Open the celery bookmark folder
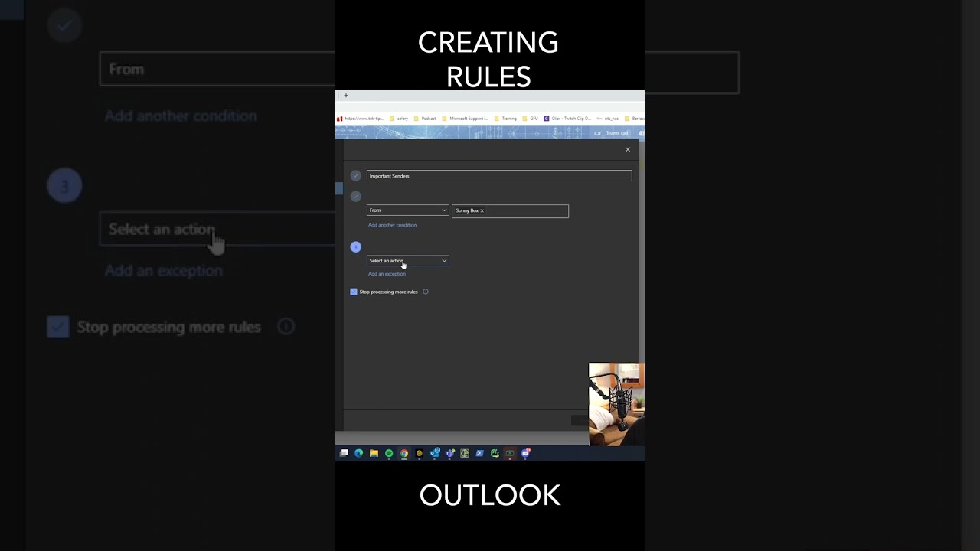Screen dimensions: 980x551 (x=399, y=119)
